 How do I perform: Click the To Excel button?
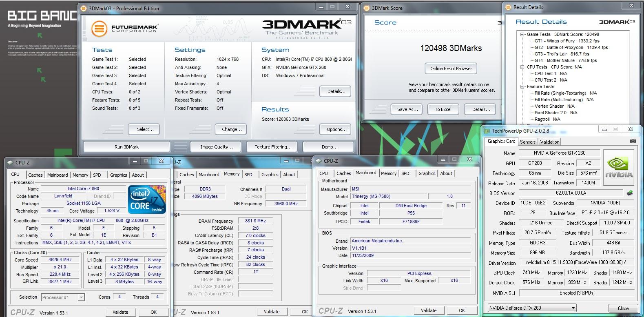click(x=443, y=109)
